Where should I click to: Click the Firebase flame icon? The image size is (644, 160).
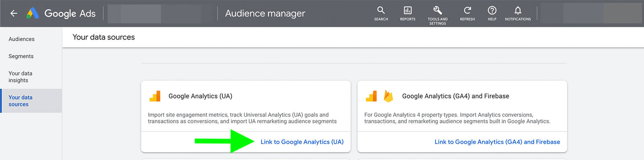388,96
